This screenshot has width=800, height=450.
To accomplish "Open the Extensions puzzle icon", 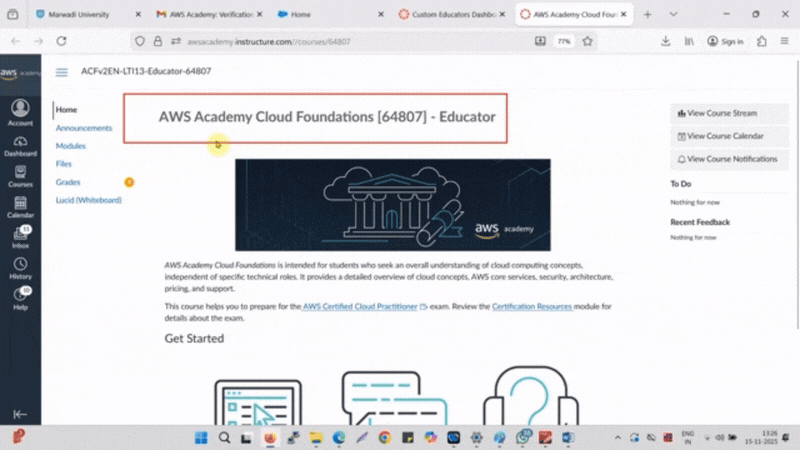I will point(762,41).
